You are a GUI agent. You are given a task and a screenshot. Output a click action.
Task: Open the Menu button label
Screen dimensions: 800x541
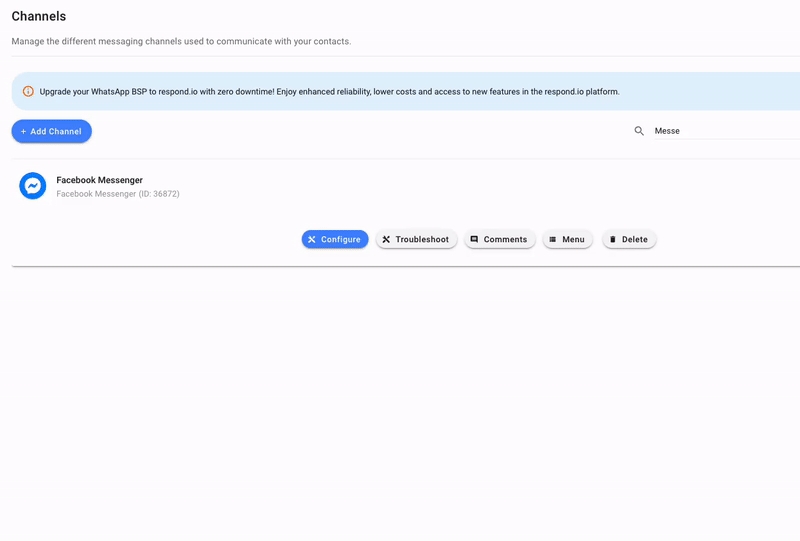point(573,240)
